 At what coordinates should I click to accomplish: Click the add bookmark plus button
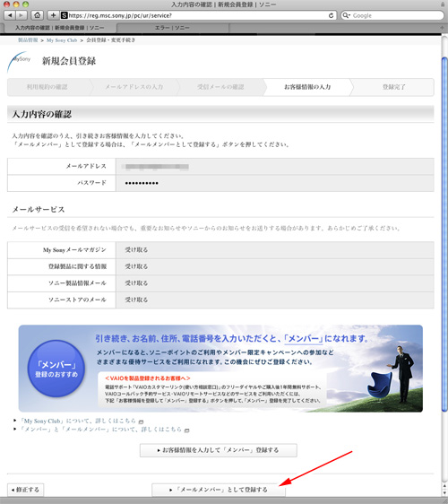pyautogui.click(x=53, y=15)
